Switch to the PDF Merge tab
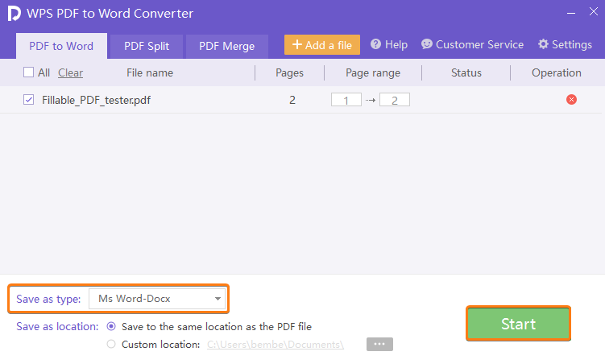The width and height of the screenshot is (605, 364). click(x=226, y=47)
